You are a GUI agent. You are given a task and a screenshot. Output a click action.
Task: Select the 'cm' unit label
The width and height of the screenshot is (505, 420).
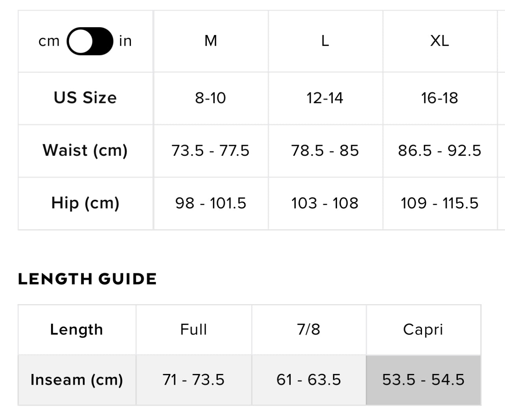coord(49,41)
